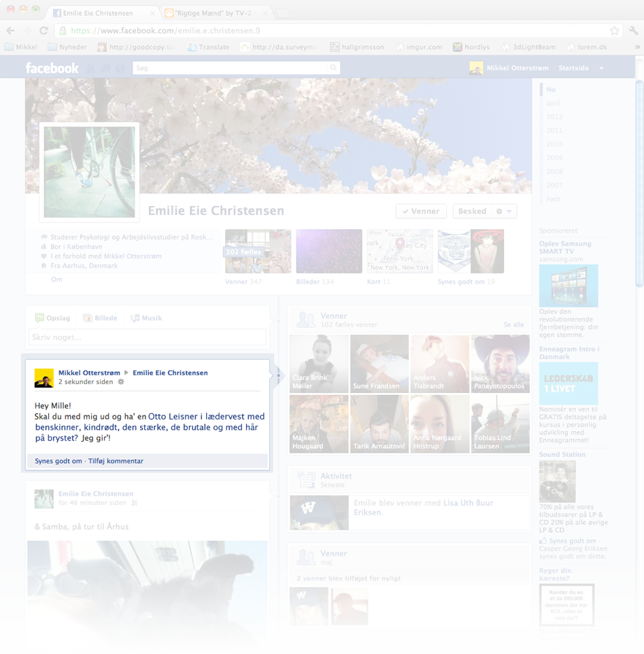The width and height of the screenshot is (644, 654).
Task: Jump to april on the timeline
Action: pos(553,103)
